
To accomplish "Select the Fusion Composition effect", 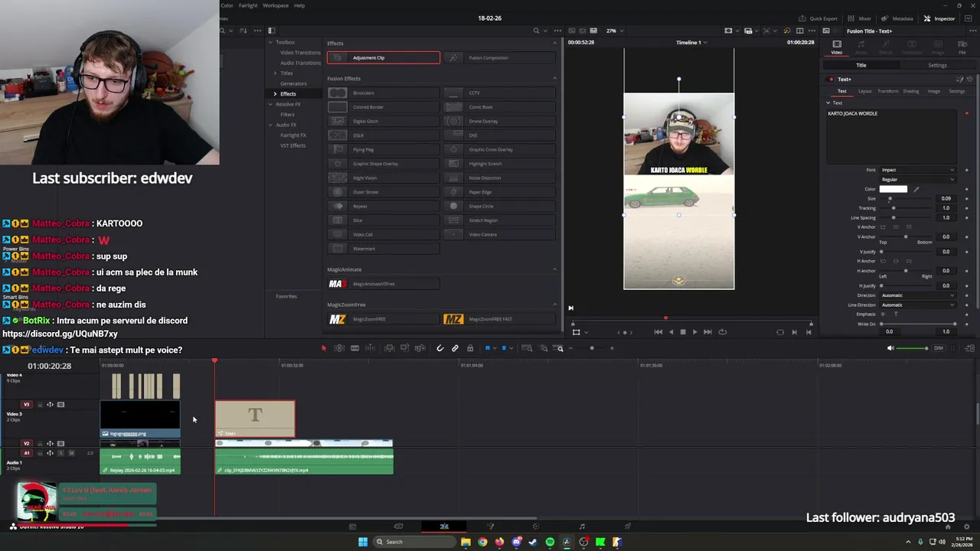I will [x=500, y=57].
